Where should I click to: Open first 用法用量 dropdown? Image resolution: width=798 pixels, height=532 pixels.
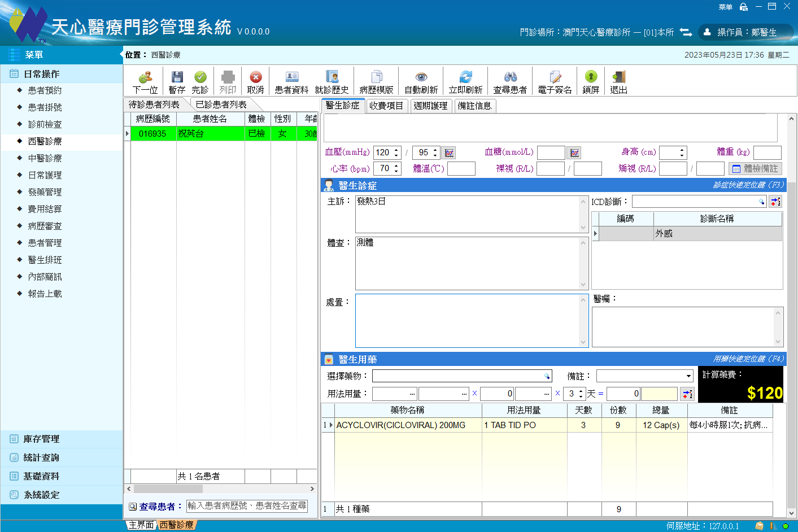412,394
